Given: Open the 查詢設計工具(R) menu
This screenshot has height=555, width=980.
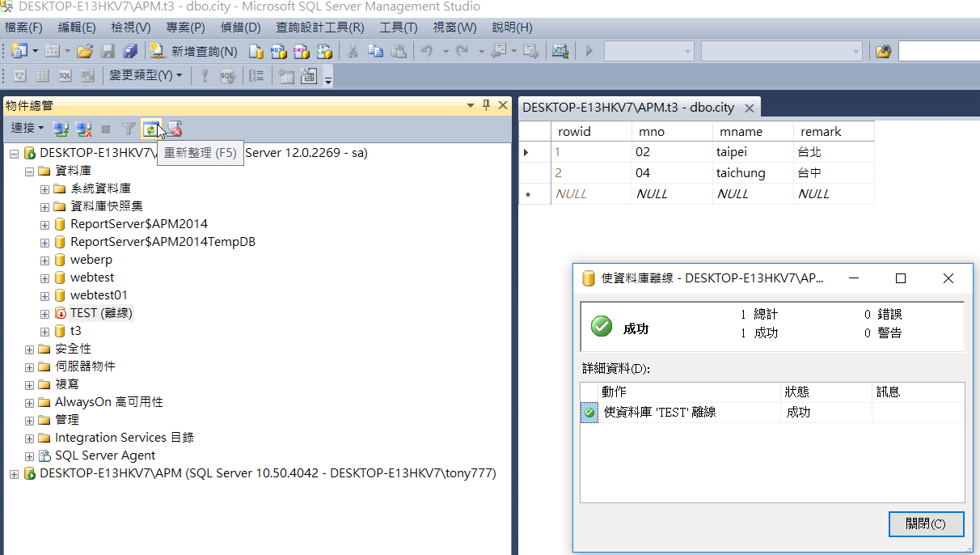Looking at the screenshot, I should point(320,28).
